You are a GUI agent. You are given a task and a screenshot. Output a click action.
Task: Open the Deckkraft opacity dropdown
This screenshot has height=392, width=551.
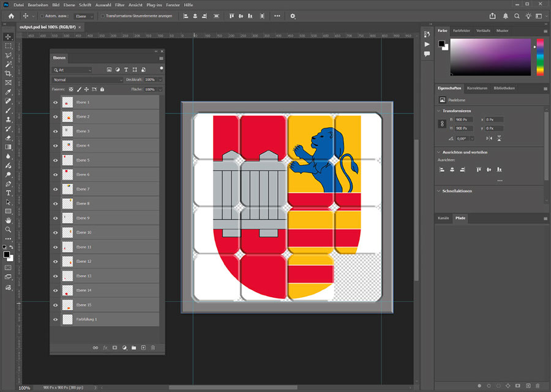160,80
